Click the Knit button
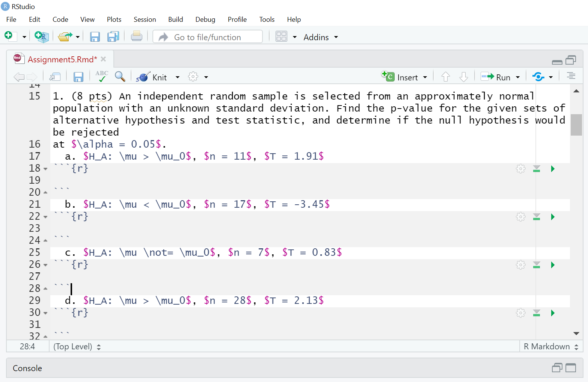Image resolution: width=588 pixels, height=382 pixels. (x=152, y=77)
